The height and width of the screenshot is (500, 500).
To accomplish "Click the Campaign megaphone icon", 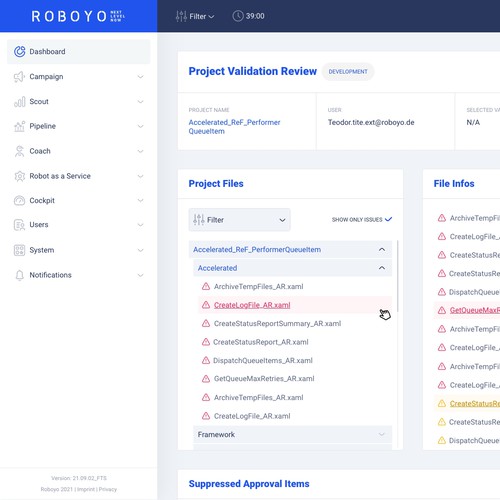I will point(19,77).
